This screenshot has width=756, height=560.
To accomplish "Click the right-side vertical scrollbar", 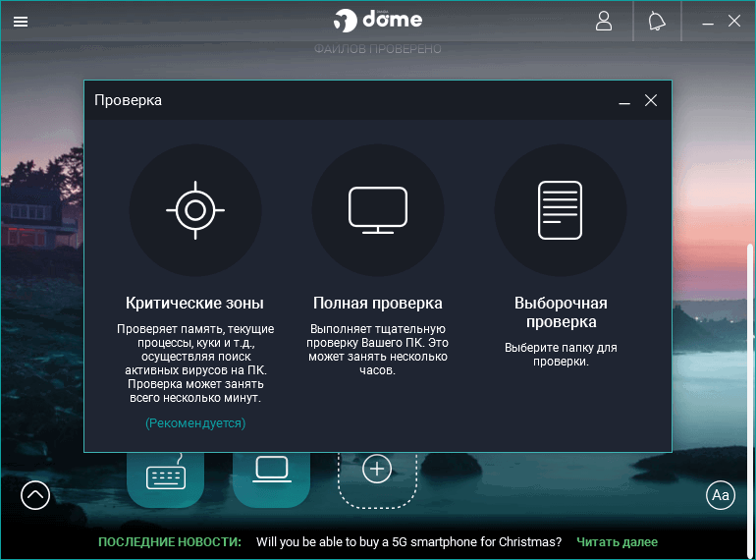I will pos(750,400).
